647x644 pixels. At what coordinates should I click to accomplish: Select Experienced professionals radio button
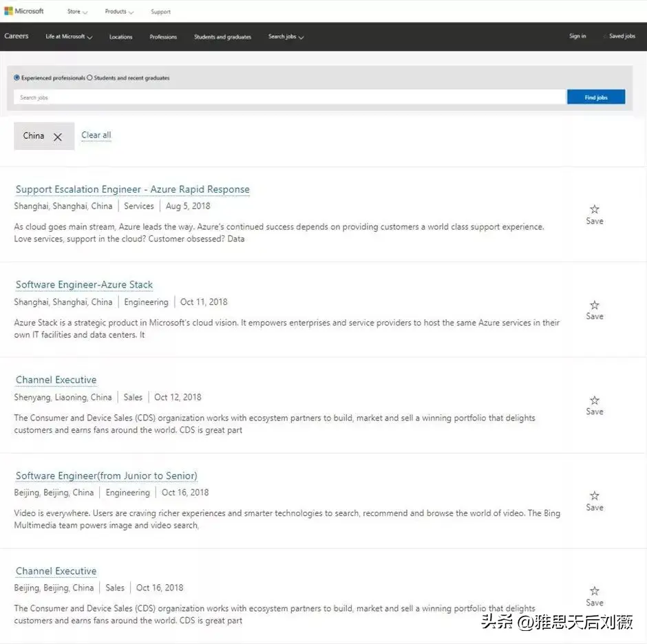(17, 78)
